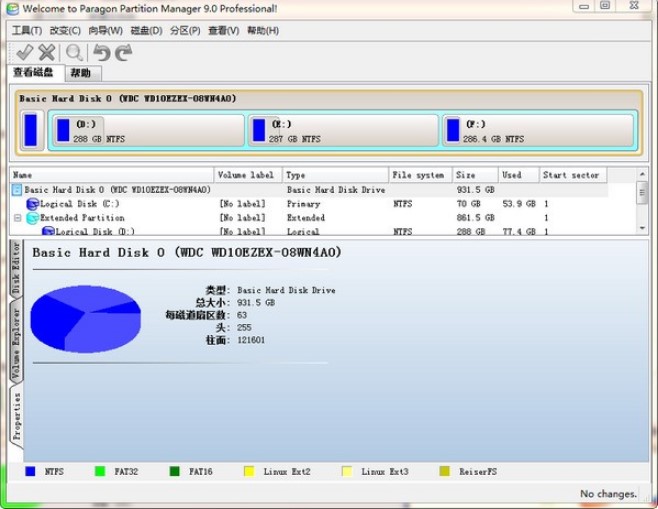Select the Logical Disk (C:) row
The height and width of the screenshot is (509, 658).
coord(309,204)
